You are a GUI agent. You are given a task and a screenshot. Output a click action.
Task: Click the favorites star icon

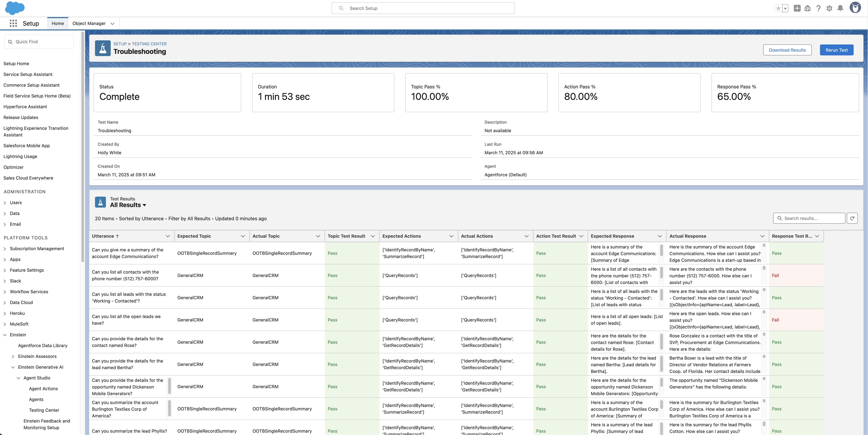pos(778,8)
